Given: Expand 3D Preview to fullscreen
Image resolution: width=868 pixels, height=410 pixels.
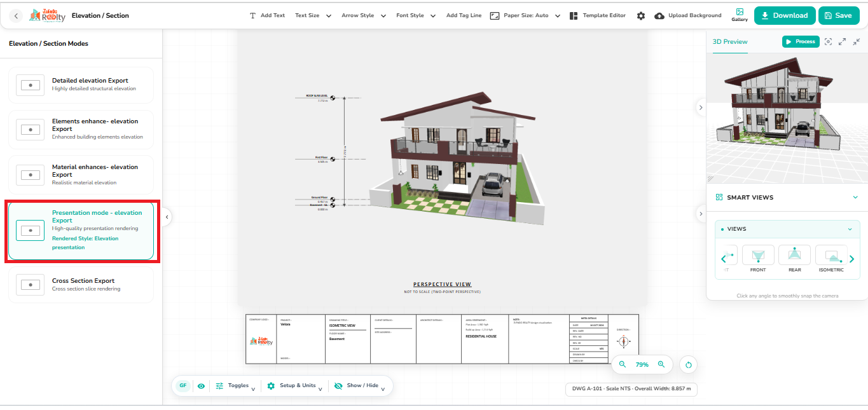Looking at the screenshot, I should pos(842,41).
